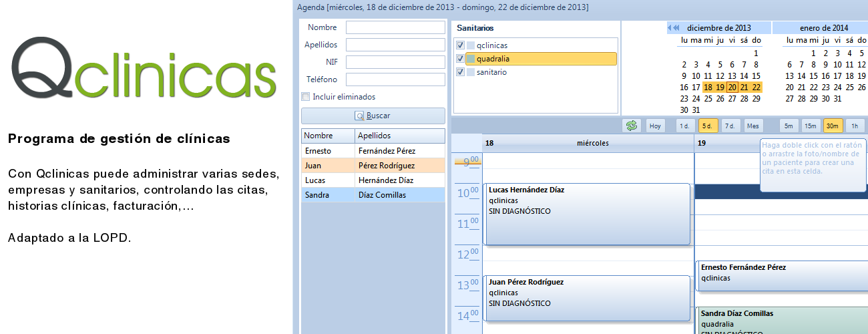The width and height of the screenshot is (868, 334).
Task: Click the Qclinicas logo
Action: [x=144, y=67]
